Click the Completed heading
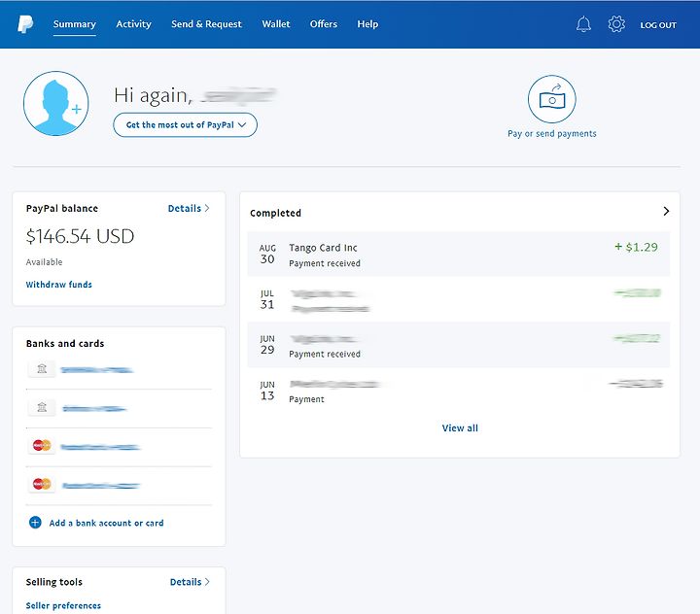The width and height of the screenshot is (700, 614). [275, 214]
